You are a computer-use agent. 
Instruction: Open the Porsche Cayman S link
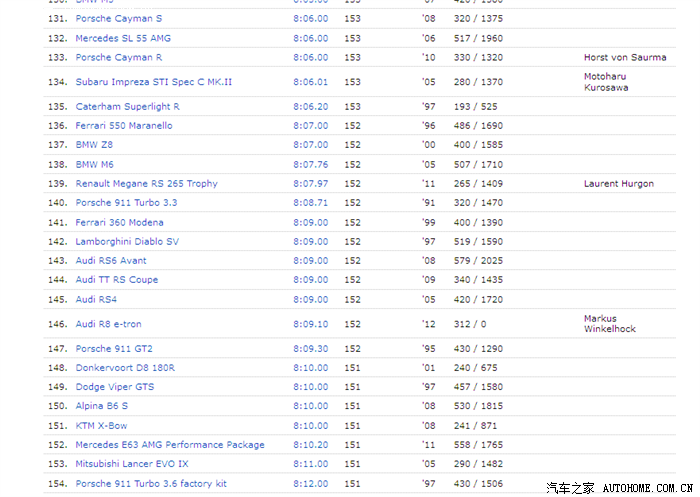pyautogui.click(x=118, y=19)
